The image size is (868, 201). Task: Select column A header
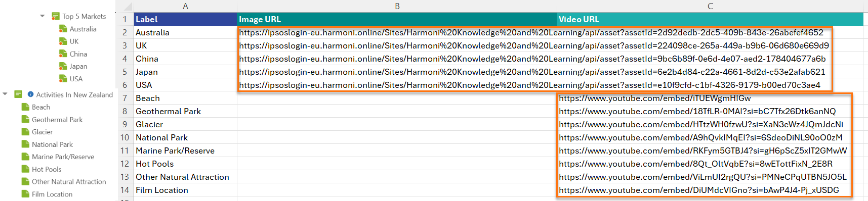185,6
